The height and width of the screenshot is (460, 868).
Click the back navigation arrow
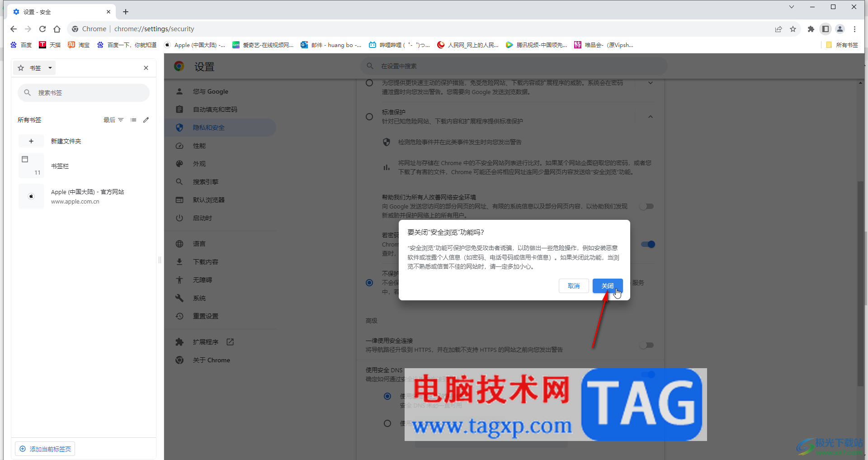coord(14,29)
